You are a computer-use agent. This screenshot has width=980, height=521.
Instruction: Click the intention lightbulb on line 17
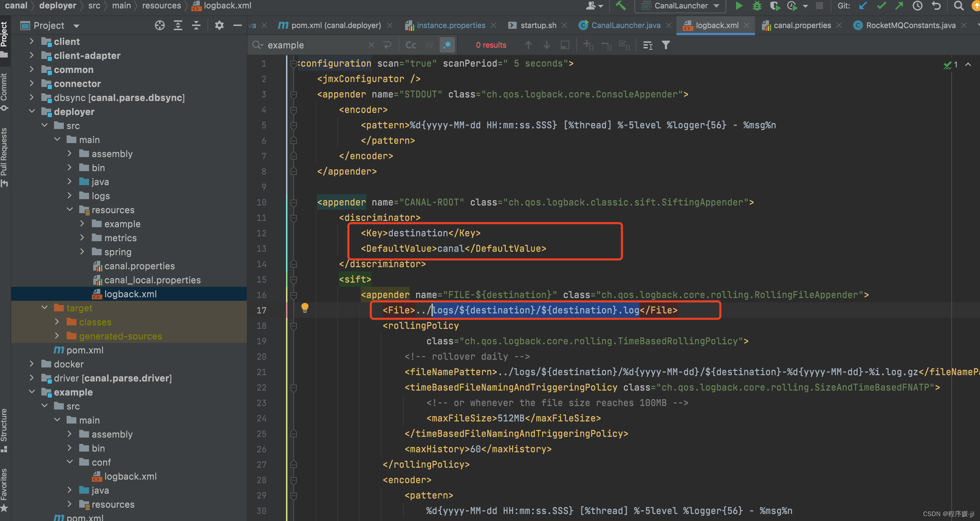point(305,307)
